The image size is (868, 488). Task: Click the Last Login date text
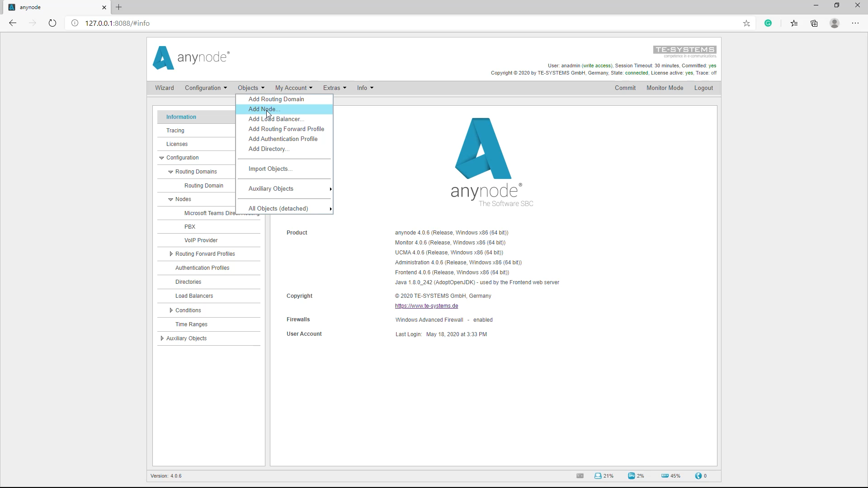457,334
